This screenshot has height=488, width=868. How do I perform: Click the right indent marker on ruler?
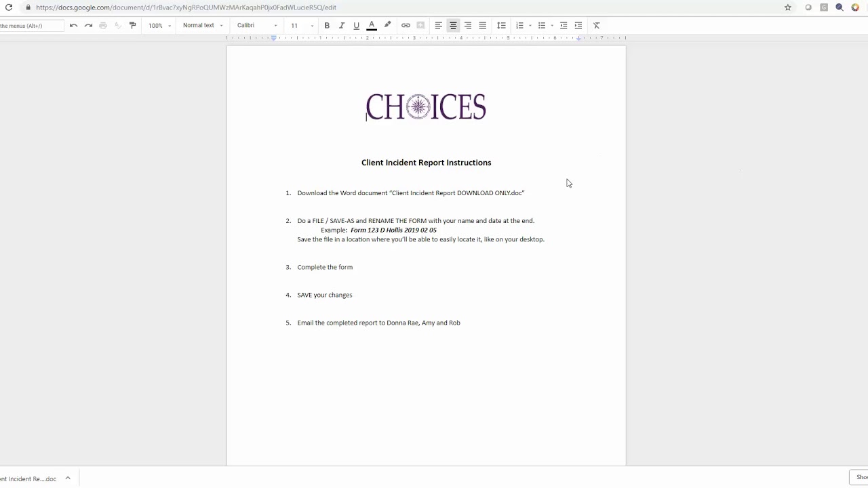578,39
